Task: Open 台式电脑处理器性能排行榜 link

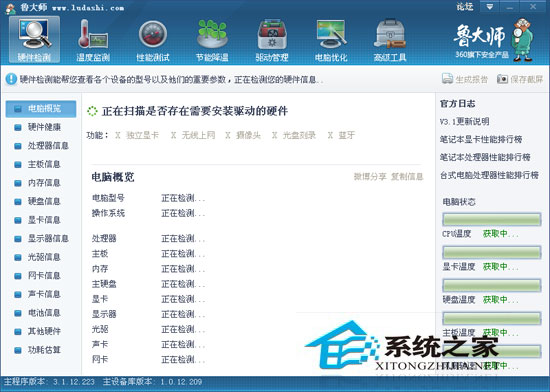Action: (489, 175)
